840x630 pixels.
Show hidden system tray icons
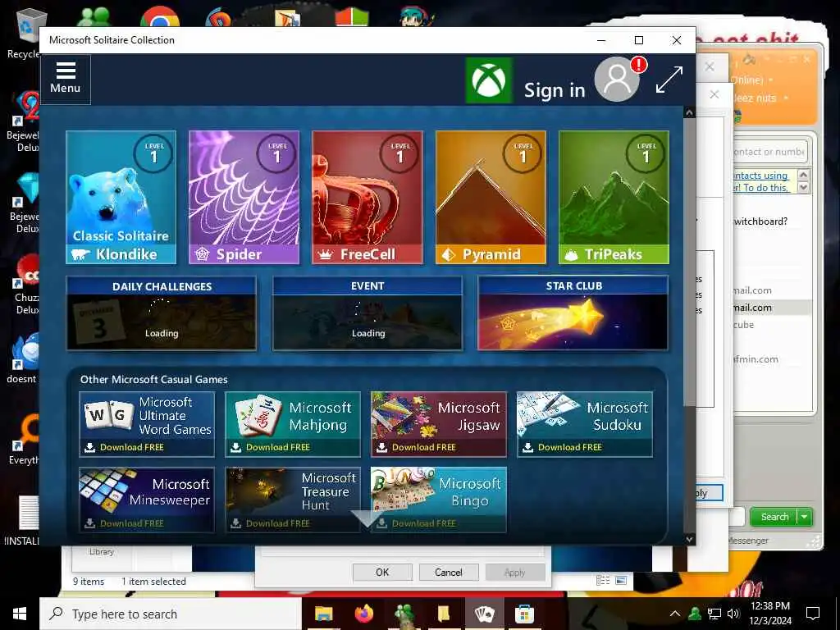675,614
